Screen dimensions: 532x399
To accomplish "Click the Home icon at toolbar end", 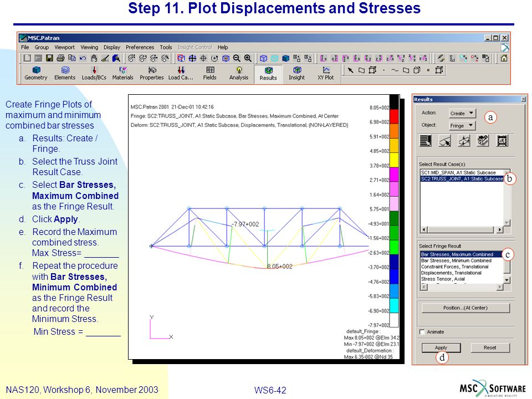I will pyautogui.click(x=504, y=58).
